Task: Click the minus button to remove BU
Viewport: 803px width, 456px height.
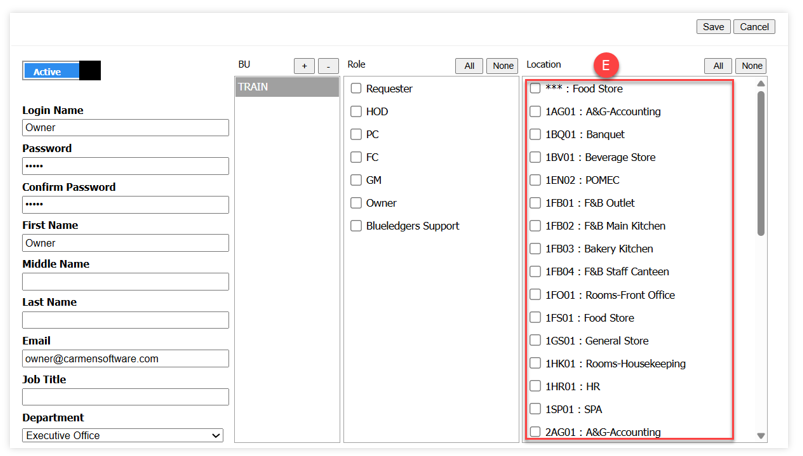Action: tap(328, 66)
